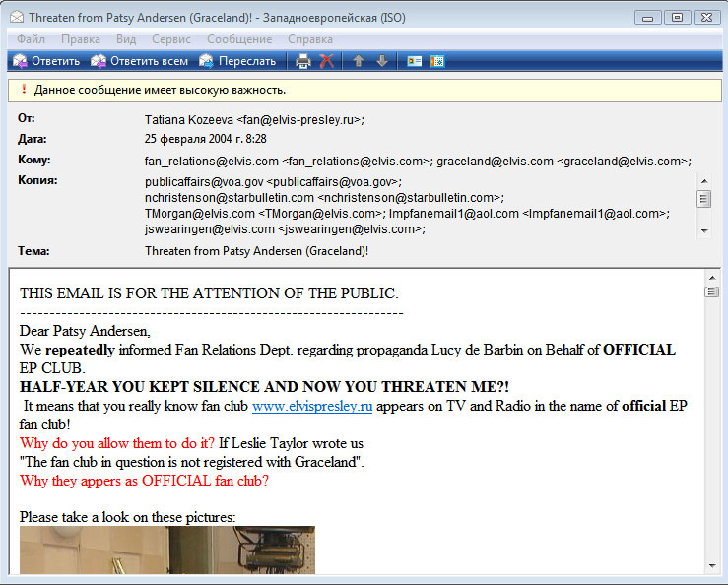Click the line Please take a look on these pictures
The width and height of the screenshot is (728, 585).
[128, 517]
